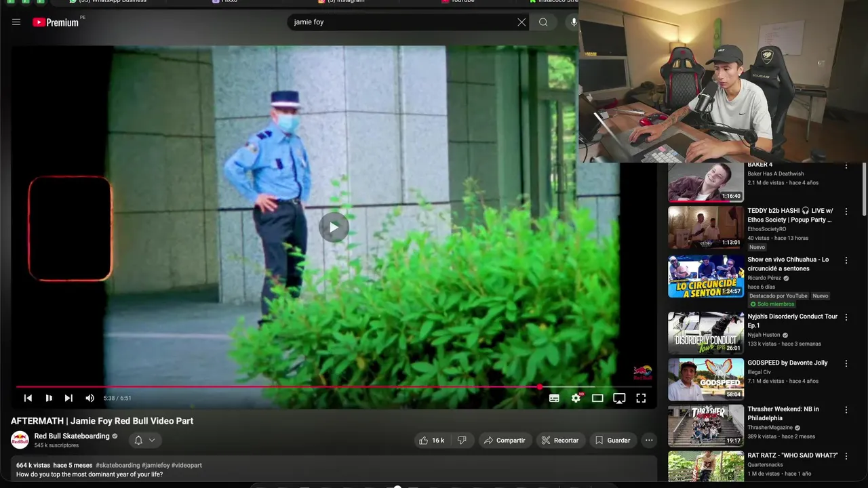Click the center play overlay button
868x488 pixels.
[334, 227]
